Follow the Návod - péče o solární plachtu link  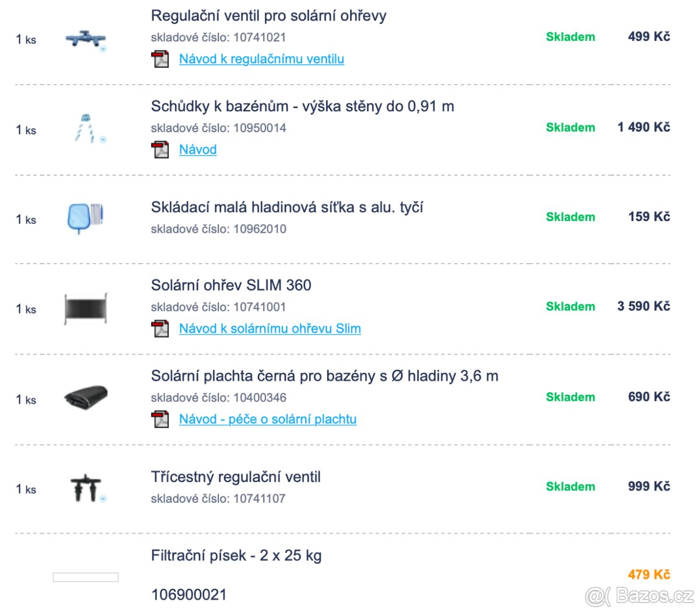coord(267,419)
